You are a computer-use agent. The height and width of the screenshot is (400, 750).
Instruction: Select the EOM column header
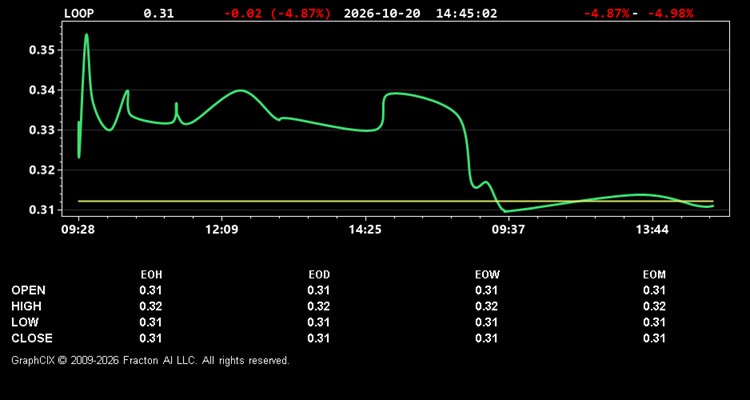[654, 275]
